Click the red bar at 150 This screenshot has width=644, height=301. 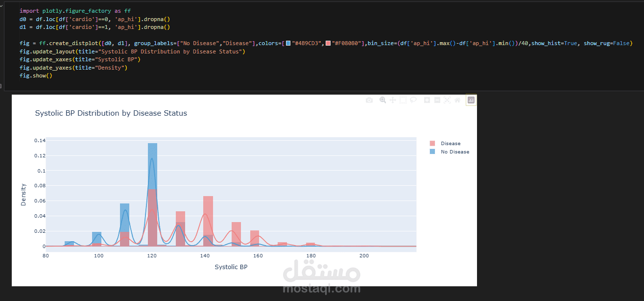point(236,234)
